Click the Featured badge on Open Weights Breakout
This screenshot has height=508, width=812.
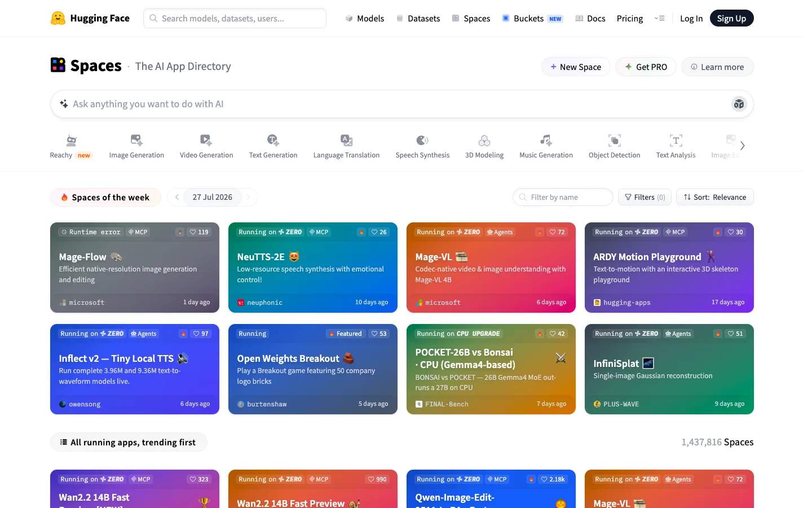346,334
